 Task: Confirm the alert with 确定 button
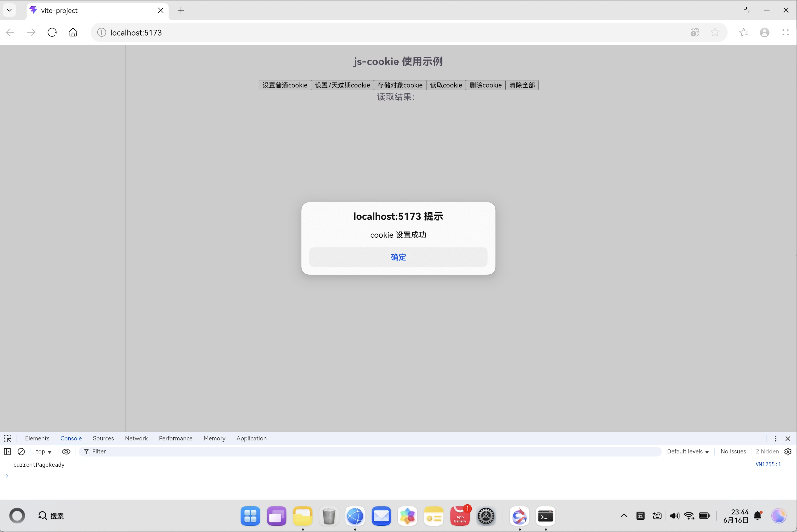pyautogui.click(x=398, y=257)
